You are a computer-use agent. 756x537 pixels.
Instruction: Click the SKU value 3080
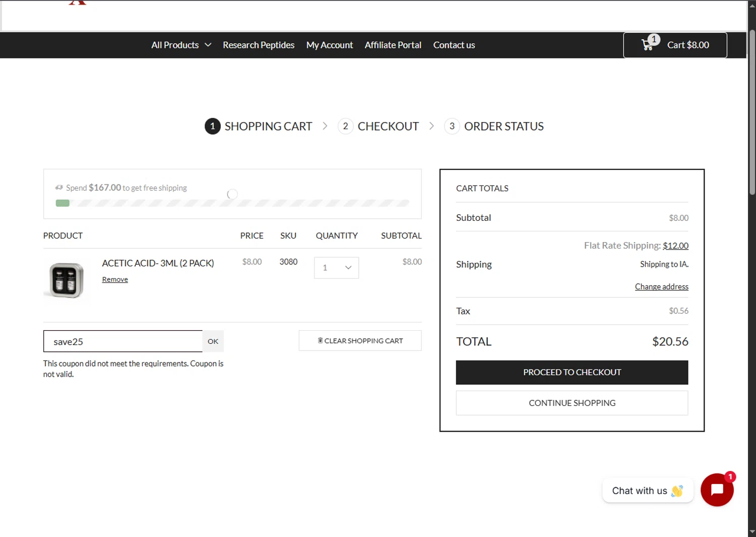288,262
